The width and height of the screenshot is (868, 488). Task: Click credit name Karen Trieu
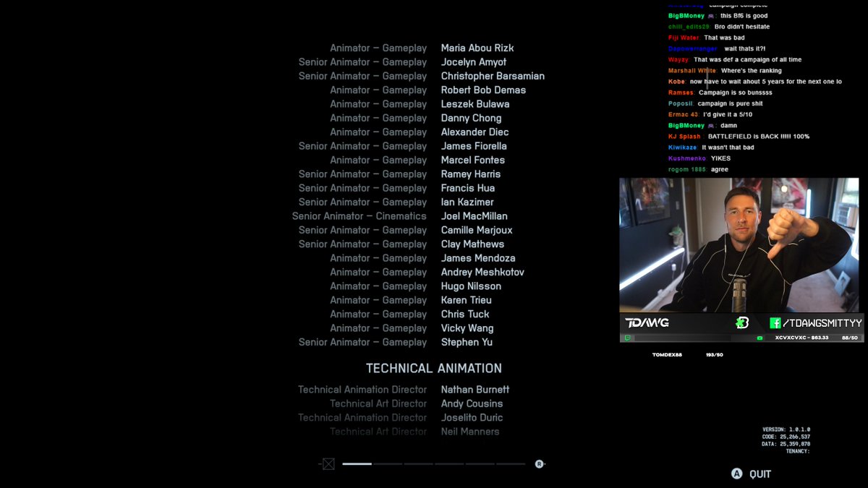[467, 300]
